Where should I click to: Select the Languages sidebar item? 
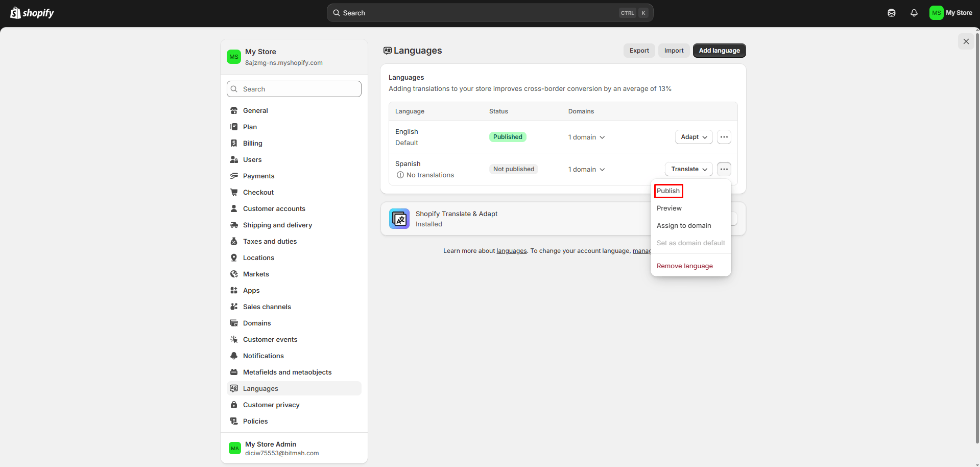[x=294, y=388]
